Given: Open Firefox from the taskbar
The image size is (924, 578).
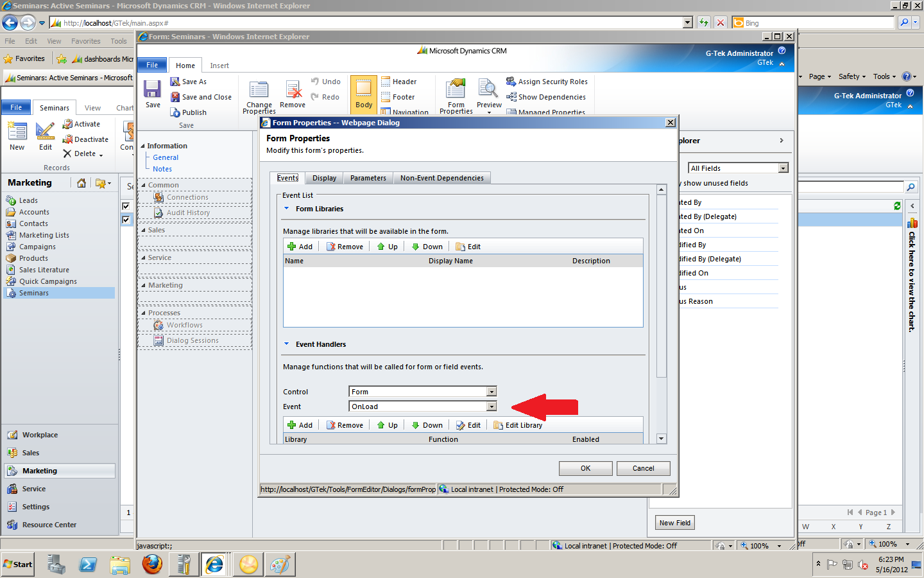Looking at the screenshot, I should coord(152,565).
